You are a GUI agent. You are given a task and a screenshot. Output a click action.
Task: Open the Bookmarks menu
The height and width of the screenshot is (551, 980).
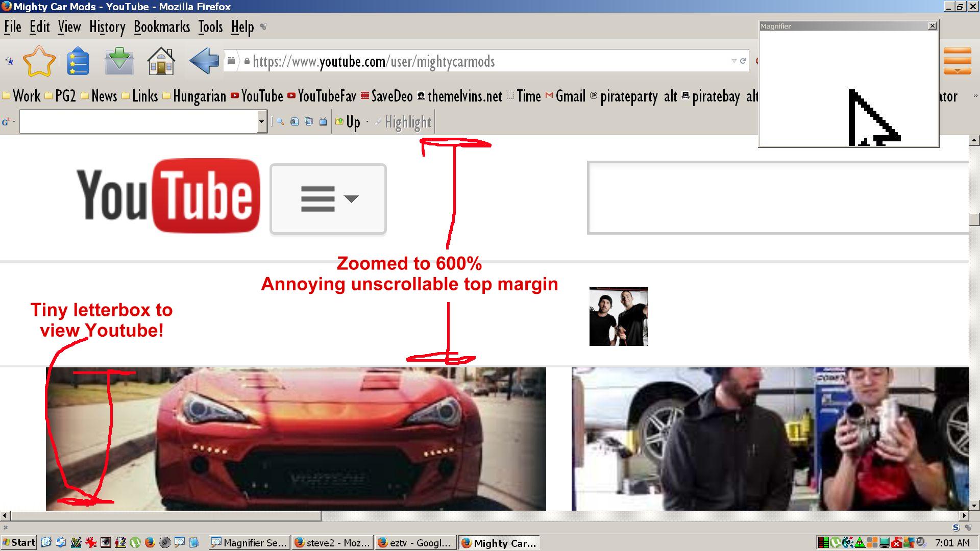click(162, 27)
